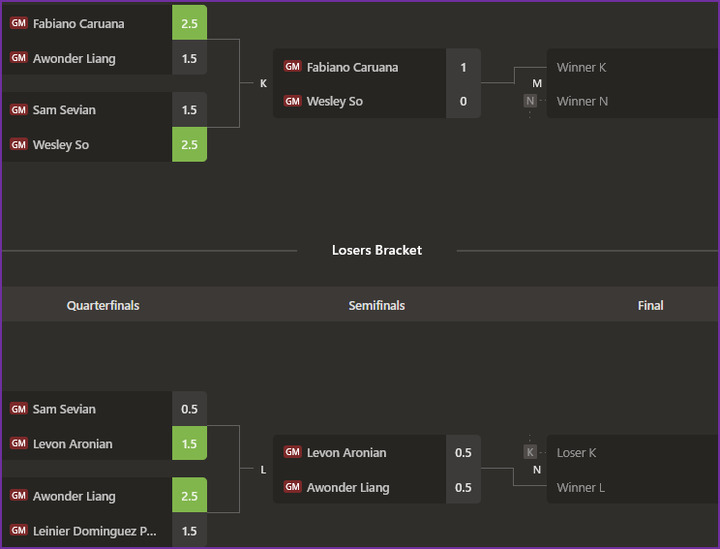Screen dimensions: 720x549
Task: Select the Final column header
Action: point(650,305)
